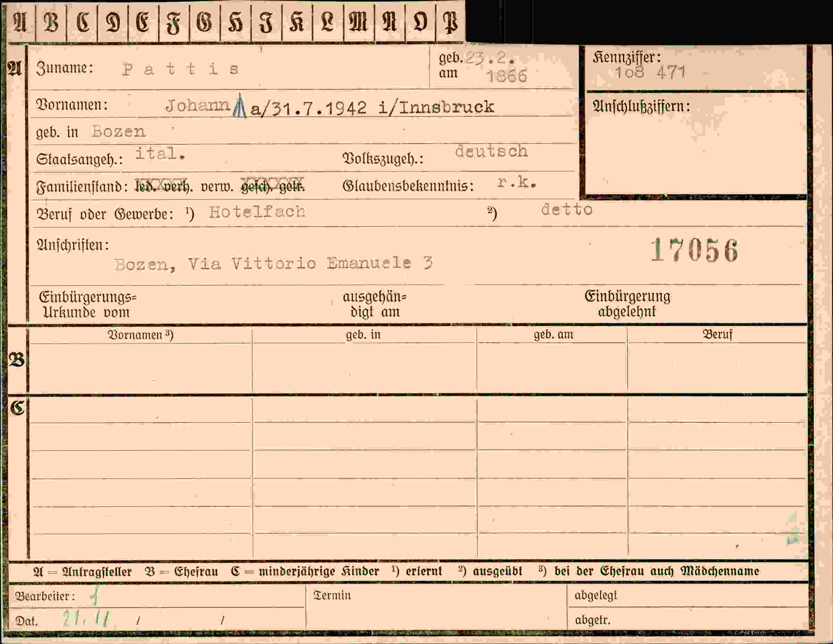Click the 'Anschriften:' label
The width and height of the screenshot is (833, 644).
[73, 245]
